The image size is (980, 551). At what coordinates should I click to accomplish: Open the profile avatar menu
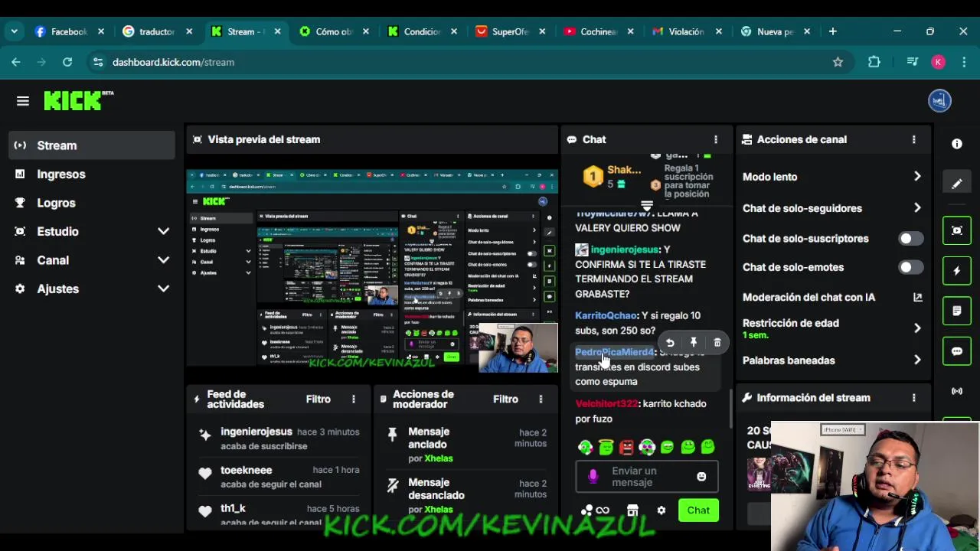(x=939, y=100)
